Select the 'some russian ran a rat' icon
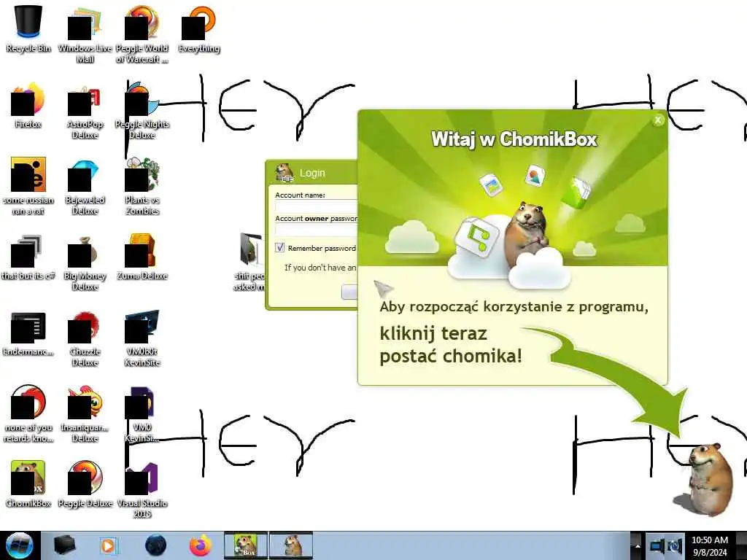The height and width of the screenshot is (560, 747). pyautogui.click(x=28, y=186)
